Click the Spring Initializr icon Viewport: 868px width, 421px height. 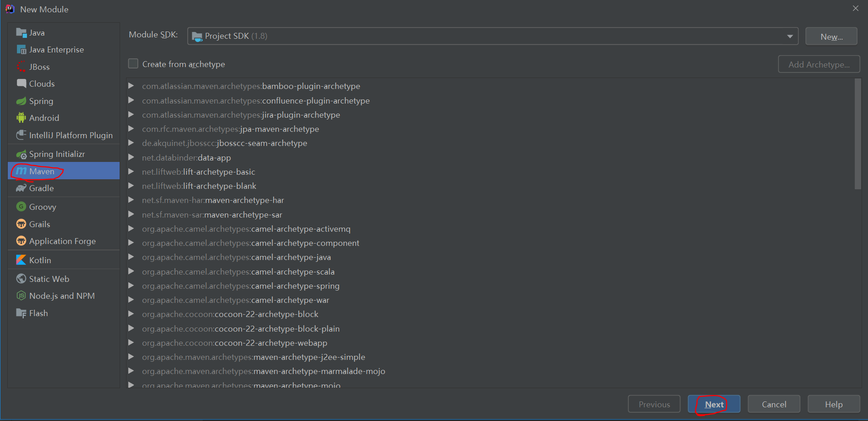pos(21,154)
